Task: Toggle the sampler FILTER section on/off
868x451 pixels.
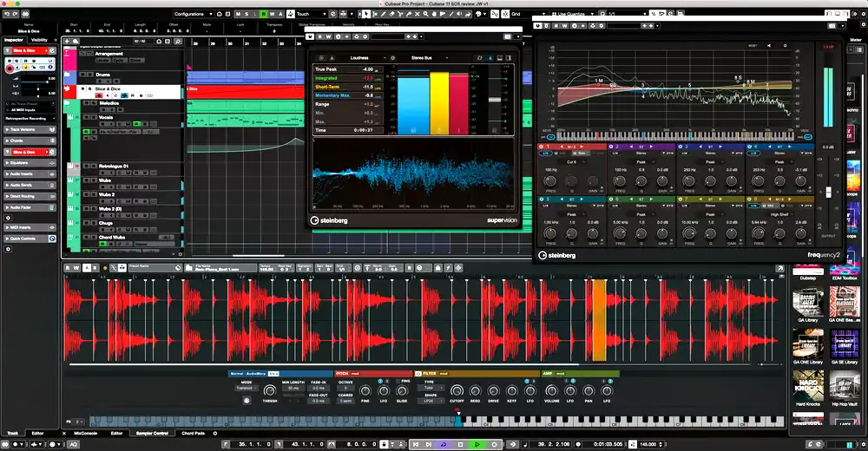Action: point(418,374)
